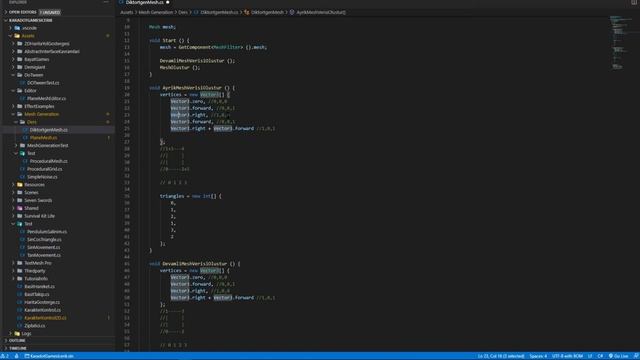This screenshot has height=360, width=640.
Task: Expand the Outline panel
Action: tap(17, 340)
